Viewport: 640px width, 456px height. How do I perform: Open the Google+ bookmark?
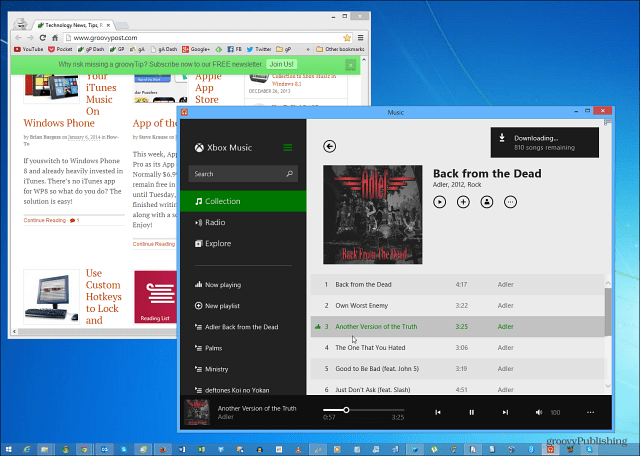click(x=196, y=49)
